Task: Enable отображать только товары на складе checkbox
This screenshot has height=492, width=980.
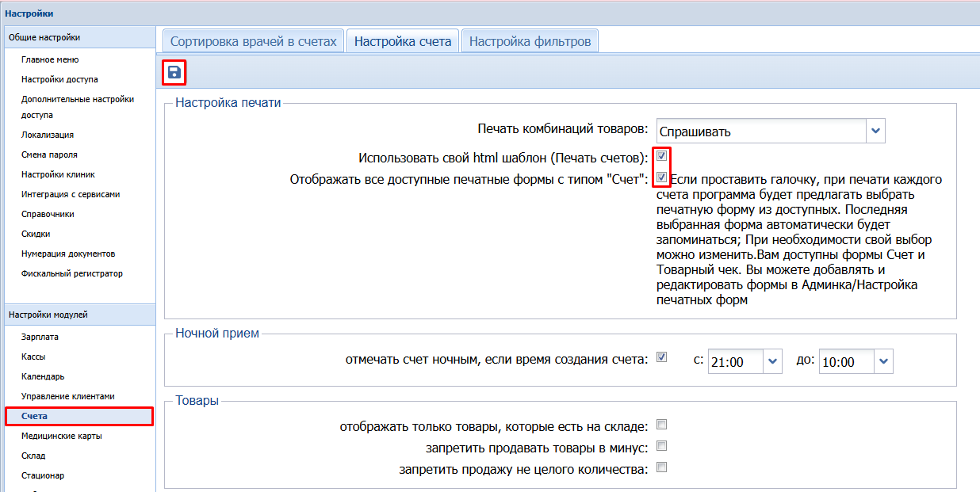Action: [661, 425]
